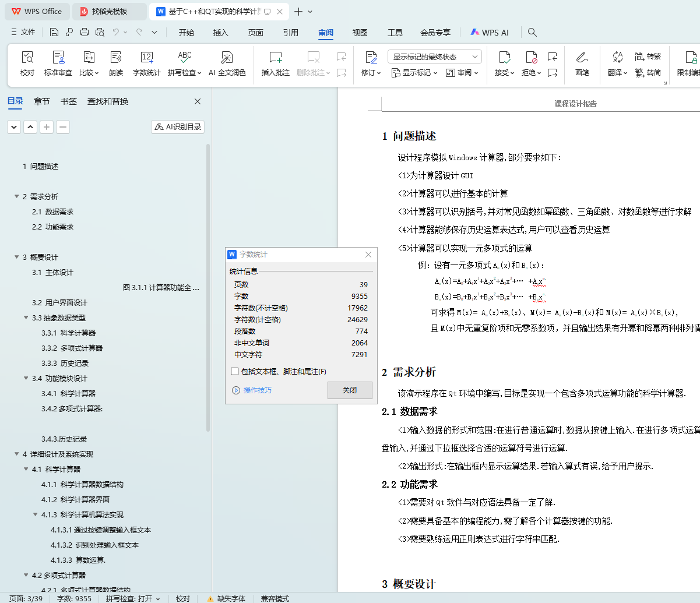Open the 视图 ribbon tab
The height and width of the screenshot is (603, 700).
tap(360, 33)
